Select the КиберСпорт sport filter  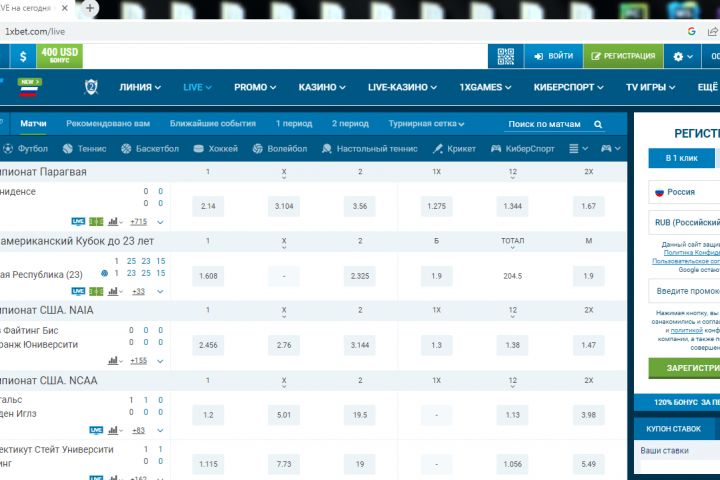[x=523, y=148]
